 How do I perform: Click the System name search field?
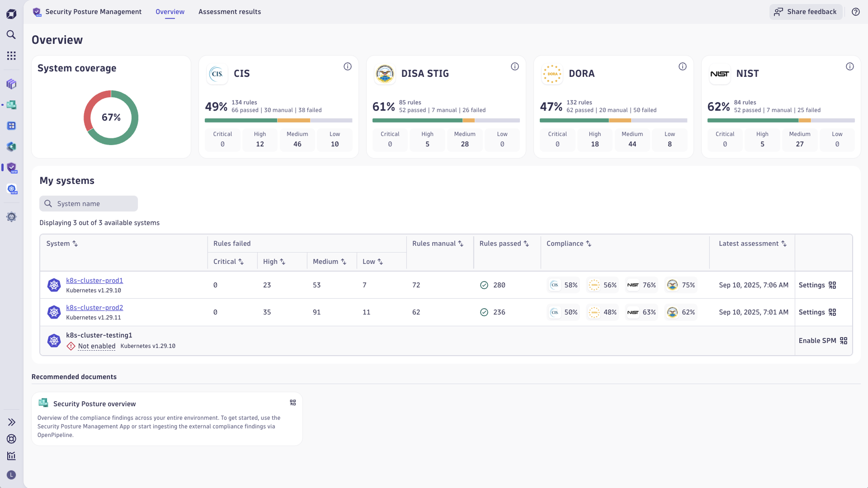(x=89, y=203)
